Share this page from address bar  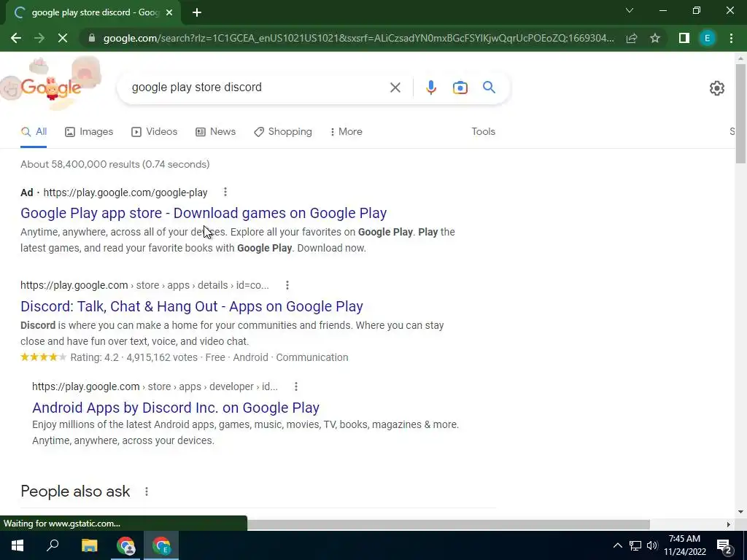pos(632,38)
